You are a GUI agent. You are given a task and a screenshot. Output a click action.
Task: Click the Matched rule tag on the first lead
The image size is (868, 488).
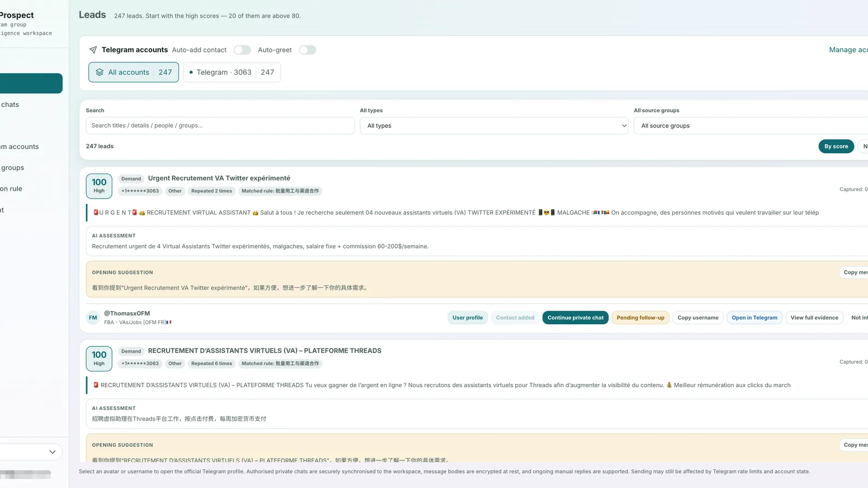tap(280, 191)
